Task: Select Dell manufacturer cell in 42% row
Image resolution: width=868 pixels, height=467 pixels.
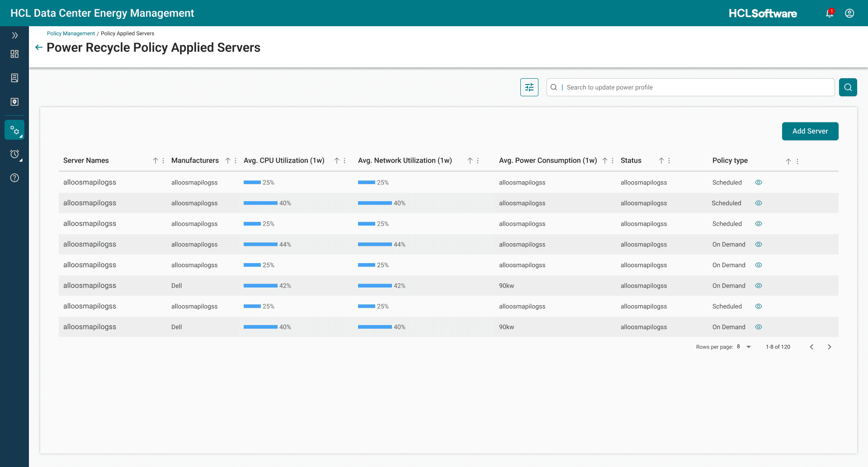Action: tap(176, 286)
